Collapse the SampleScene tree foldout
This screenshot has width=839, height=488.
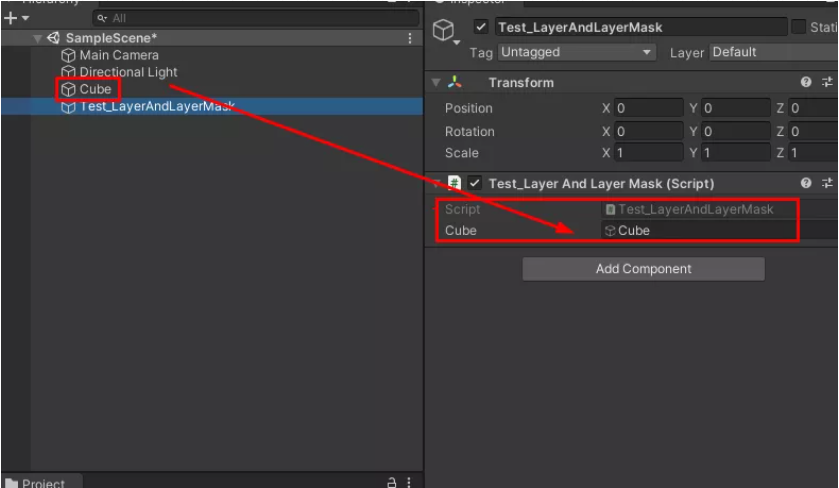[x=37, y=39]
